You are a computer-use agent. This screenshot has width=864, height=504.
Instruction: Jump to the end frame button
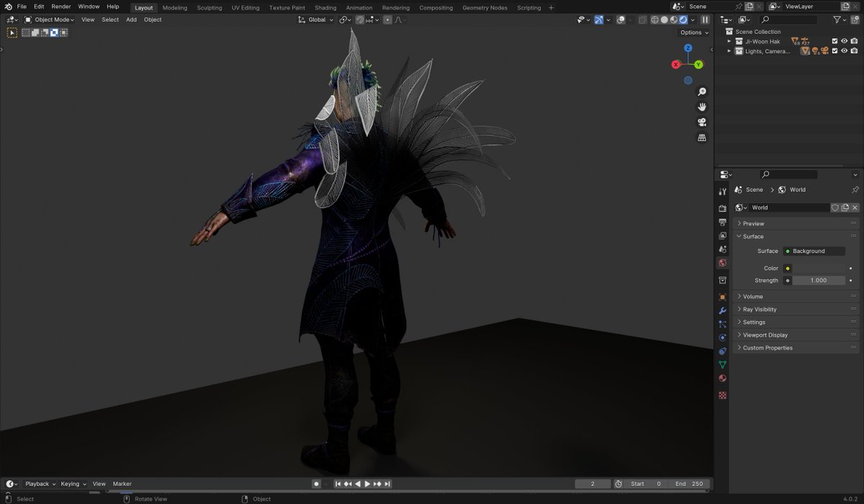coord(387,484)
